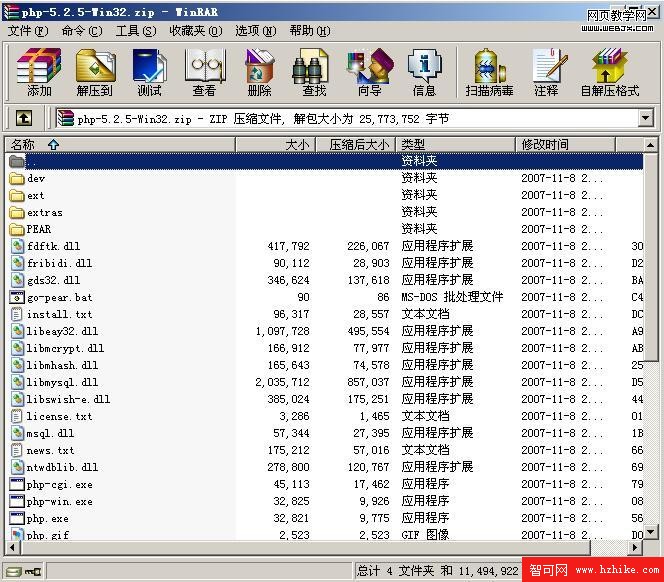
Task: Open the Help (帮助) menu
Action: [x=310, y=31]
